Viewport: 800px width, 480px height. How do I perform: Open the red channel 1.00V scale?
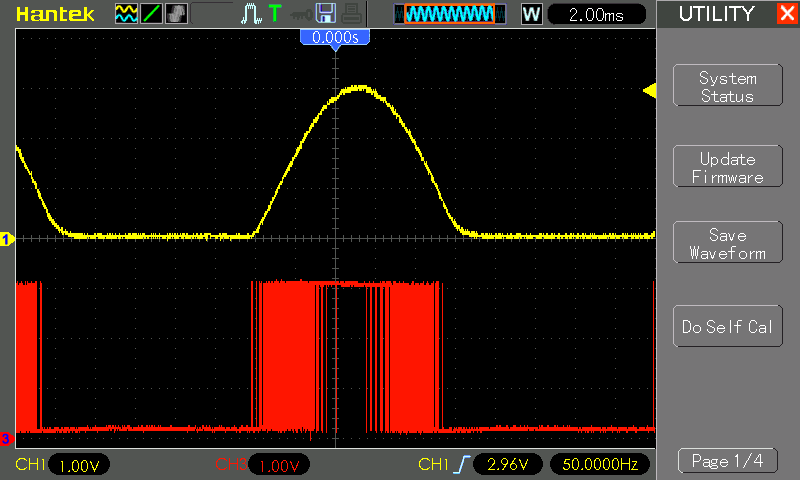pyautogui.click(x=279, y=465)
